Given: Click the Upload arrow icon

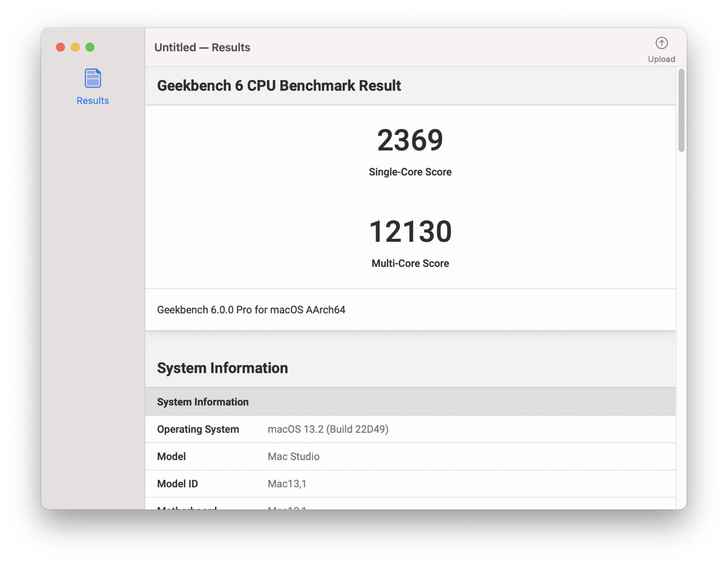Looking at the screenshot, I should [x=662, y=43].
